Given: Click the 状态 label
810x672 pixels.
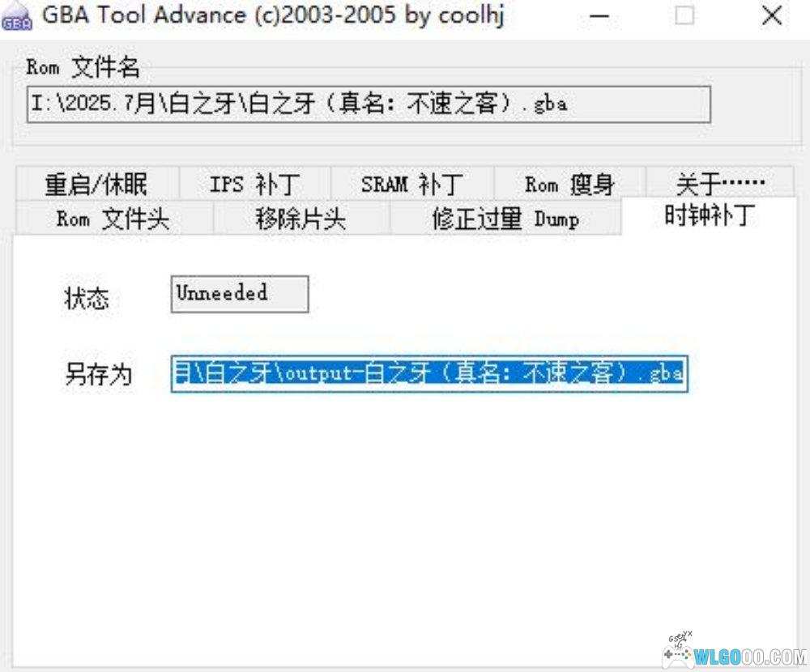Looking at the screenshot, I should tap(87, 299).
